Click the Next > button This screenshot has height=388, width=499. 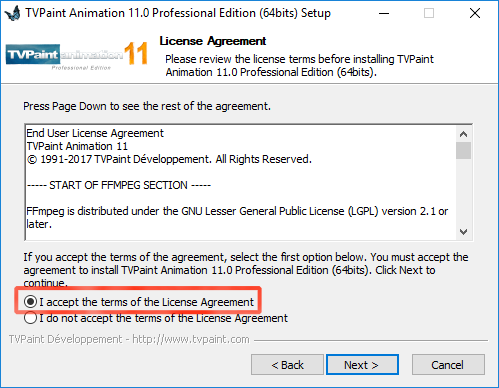point(362,365)
